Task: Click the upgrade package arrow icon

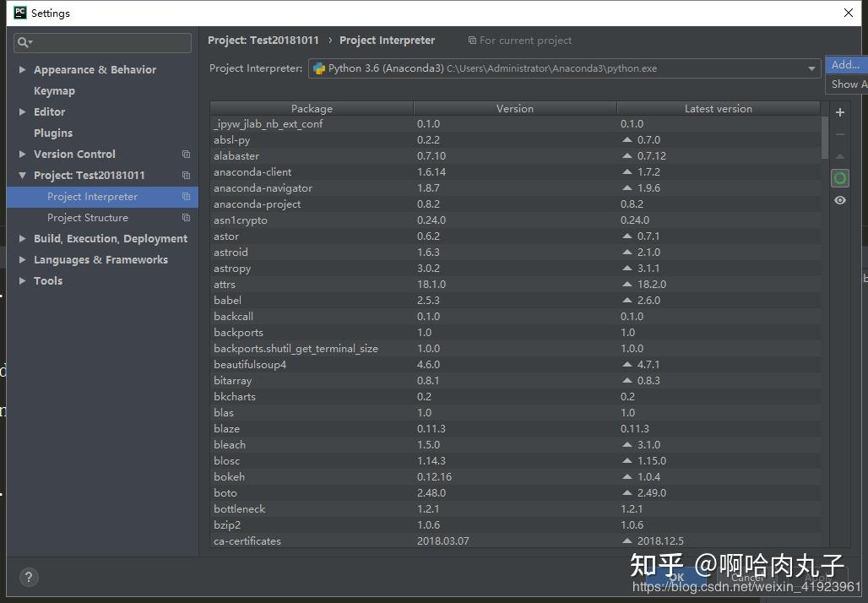Action: pyautogui.click(x=840, y=157)
